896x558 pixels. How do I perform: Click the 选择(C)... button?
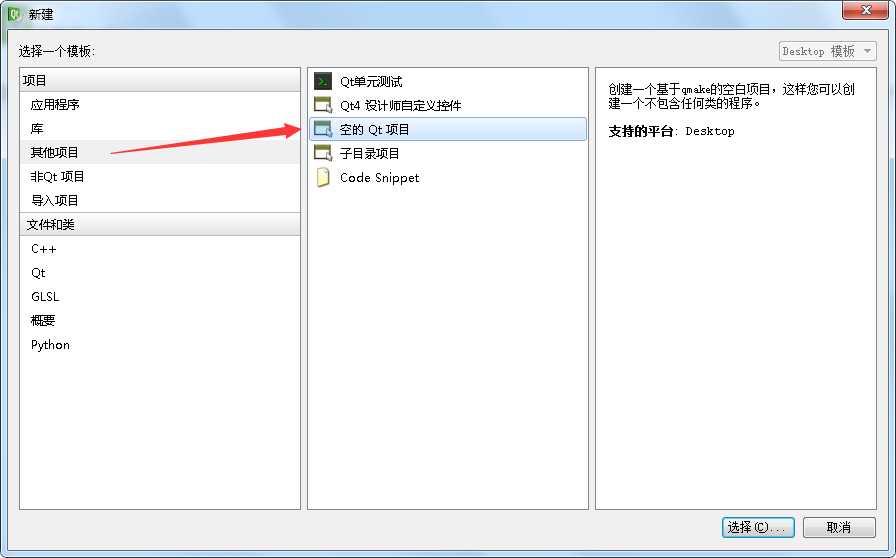click(x=758, y=527)
